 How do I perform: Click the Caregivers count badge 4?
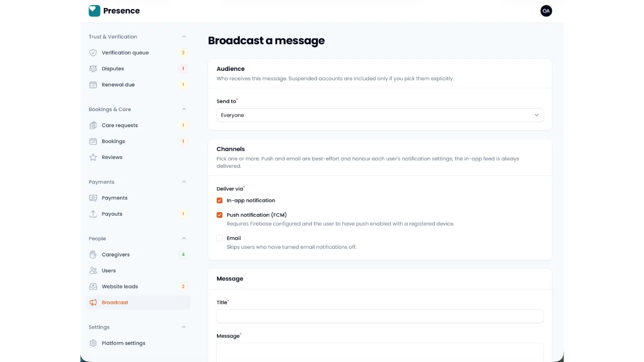coord(183,254)
